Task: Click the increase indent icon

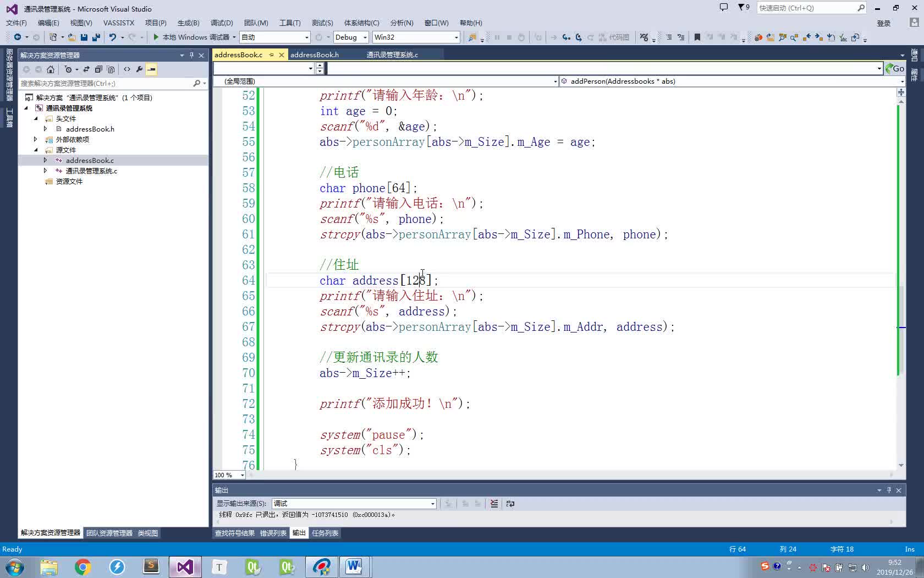Action: (681, 37)
